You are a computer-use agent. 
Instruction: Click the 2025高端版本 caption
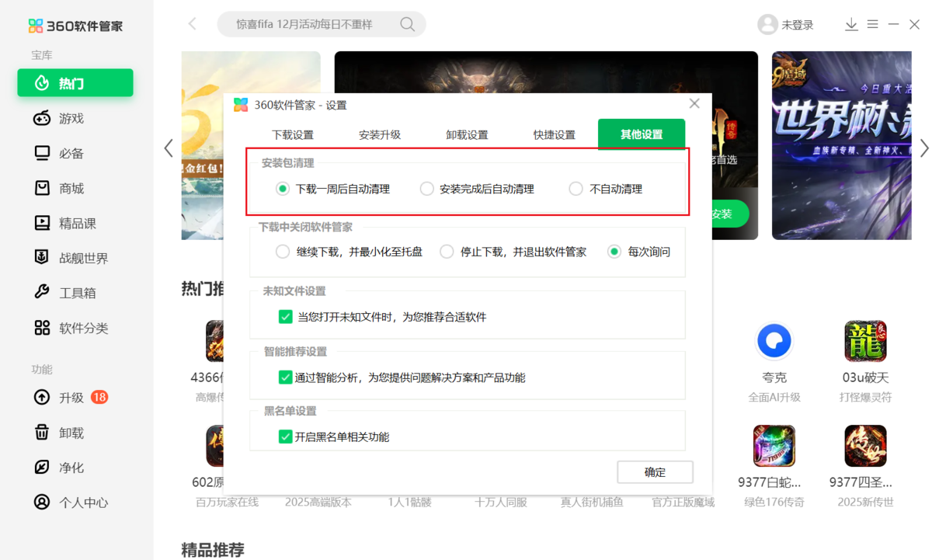coord(318,502)
